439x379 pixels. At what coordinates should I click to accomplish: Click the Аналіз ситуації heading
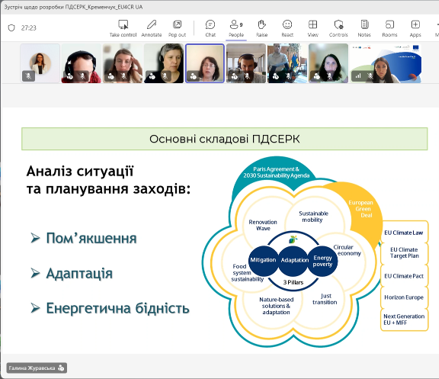click(80, 171)
